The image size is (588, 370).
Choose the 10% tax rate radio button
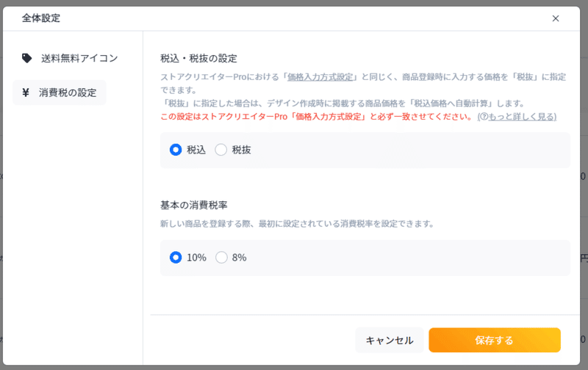(x=176, y=258)
